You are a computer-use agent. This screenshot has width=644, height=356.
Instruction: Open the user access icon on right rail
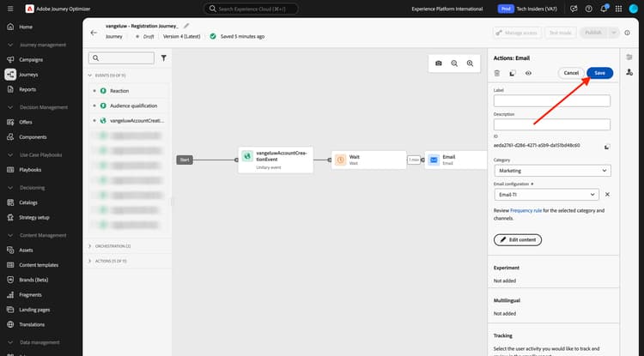point(629,72)
